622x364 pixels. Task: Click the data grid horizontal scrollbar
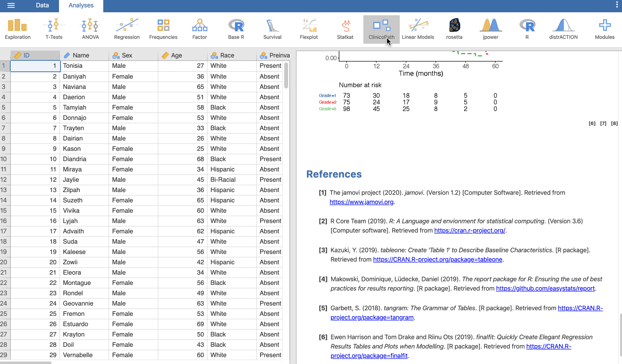[x=26, y=363]
